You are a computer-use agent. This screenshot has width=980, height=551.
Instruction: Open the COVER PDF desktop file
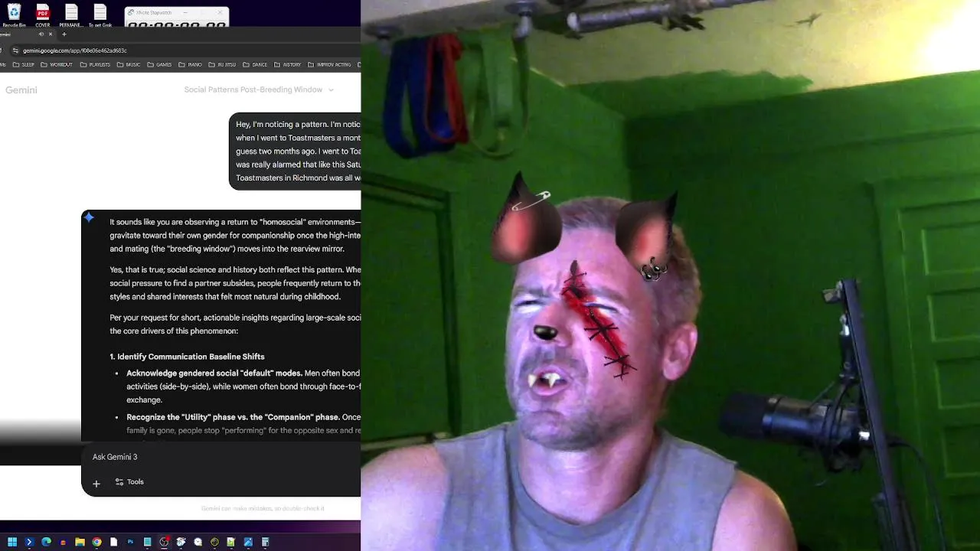[x=43, y=15]
